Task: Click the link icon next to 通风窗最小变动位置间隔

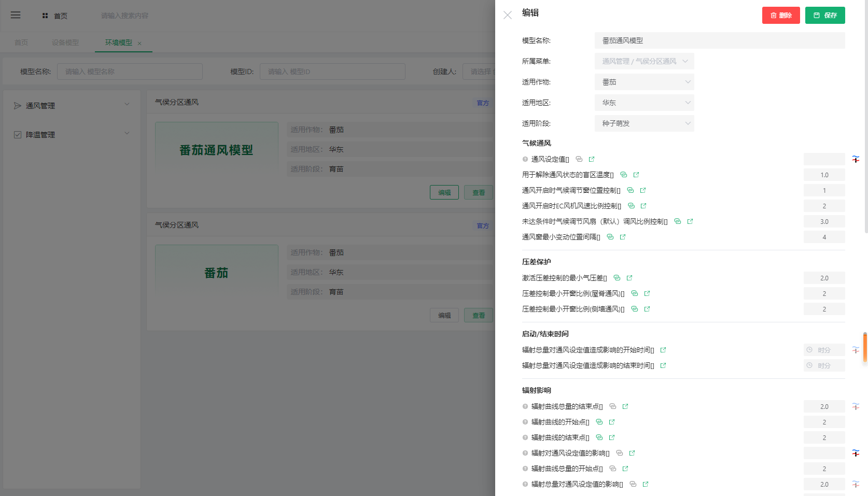Action: coord(610,237)
